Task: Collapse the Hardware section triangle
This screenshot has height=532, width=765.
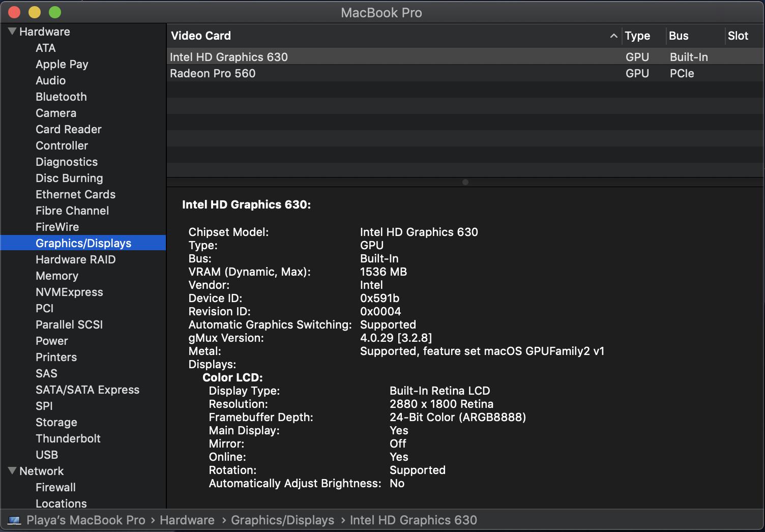Action: click(13, 32)
